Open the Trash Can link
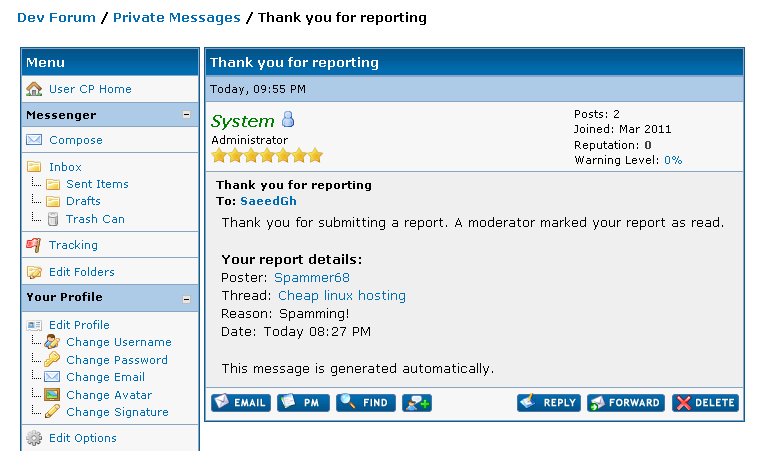The height and width of the screenshot is (451, 763). 95,219
